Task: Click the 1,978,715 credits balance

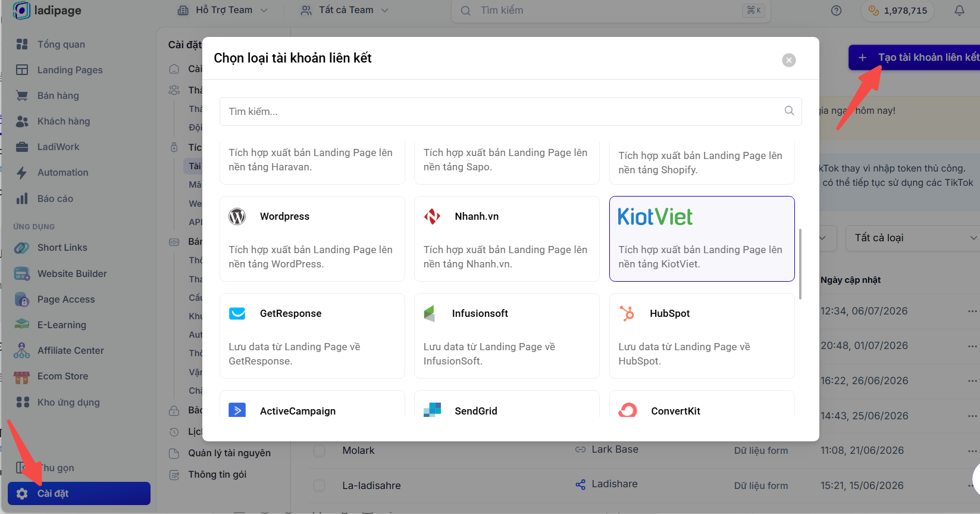Action: click(x=898, y=10)
